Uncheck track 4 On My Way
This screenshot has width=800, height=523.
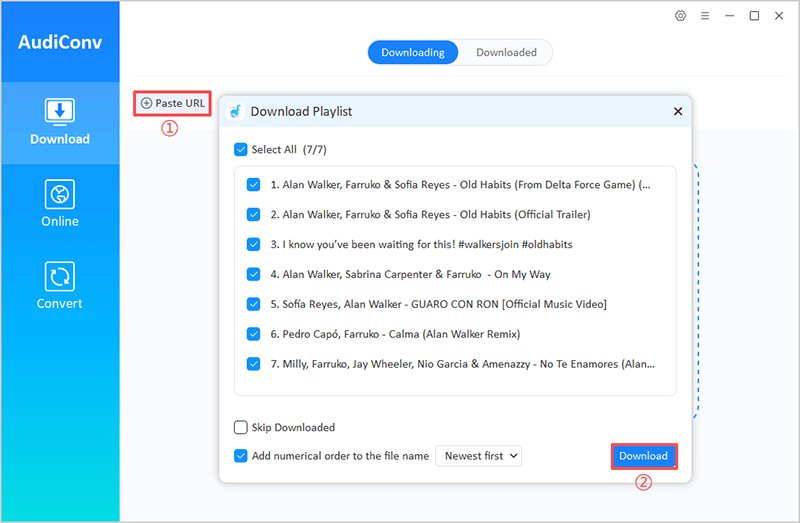point(253,275)
